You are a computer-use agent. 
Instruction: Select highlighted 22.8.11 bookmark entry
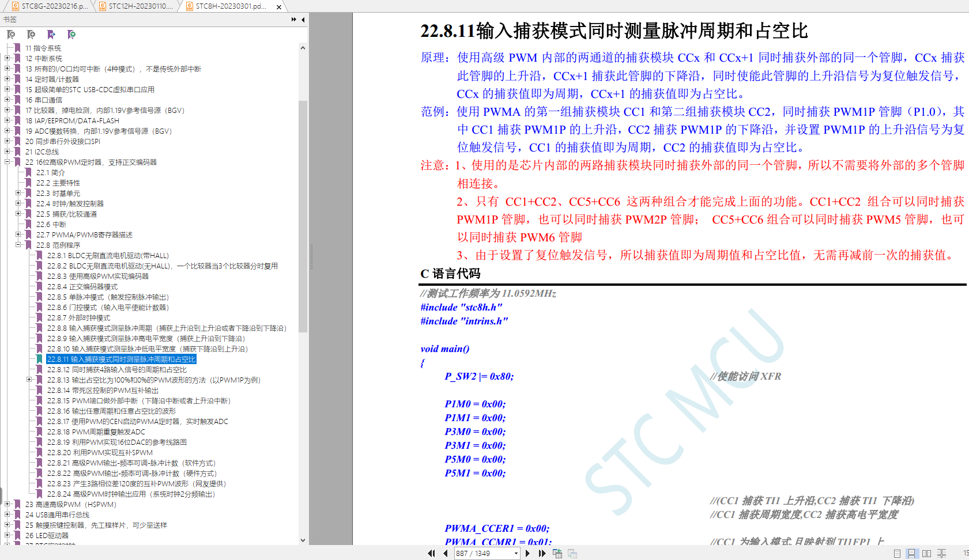[x=122, y=359]
